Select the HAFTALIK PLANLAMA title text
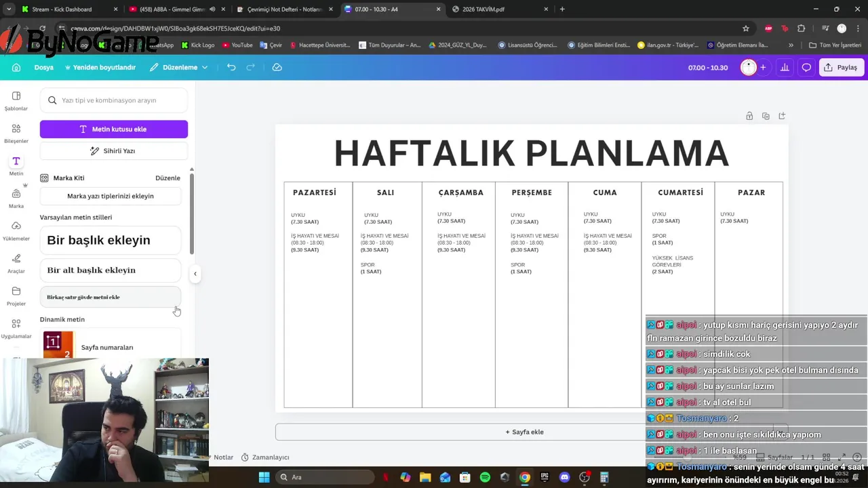 pos(532,153)
